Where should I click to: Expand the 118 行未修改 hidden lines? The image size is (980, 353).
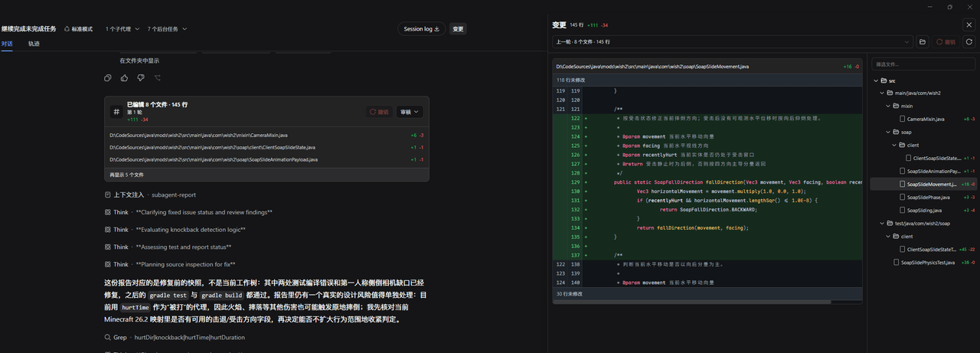709,80
